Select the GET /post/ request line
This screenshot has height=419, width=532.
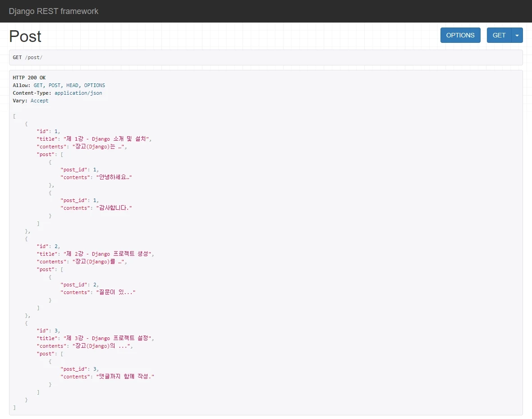point(28,57)
